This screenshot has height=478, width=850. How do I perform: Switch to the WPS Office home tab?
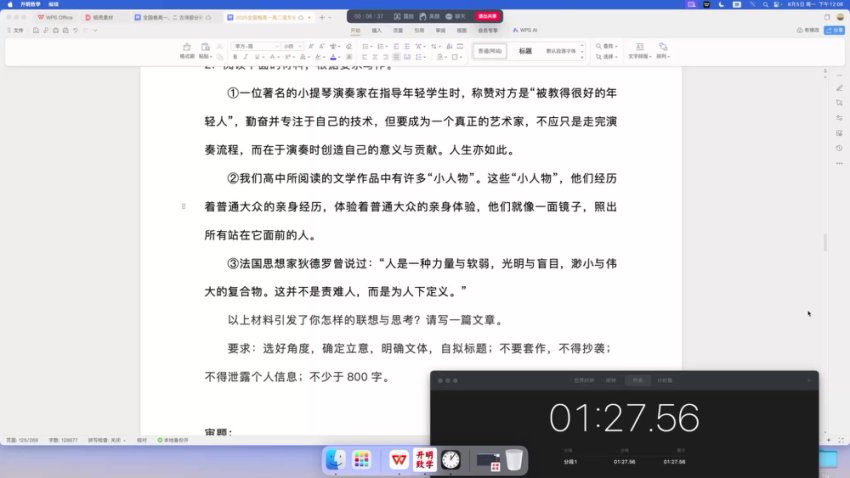[54, 18]
